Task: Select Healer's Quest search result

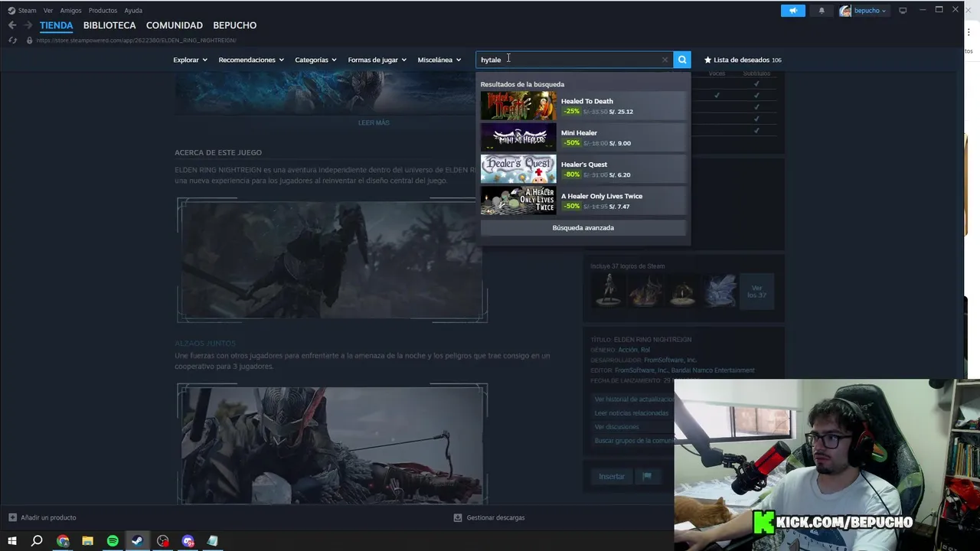Action: click(583, 169)
